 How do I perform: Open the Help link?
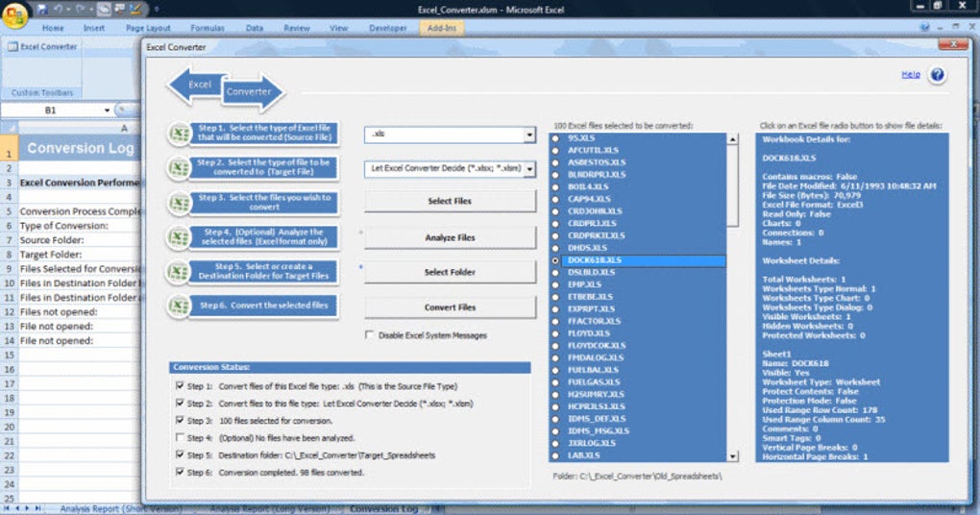point(911,74)
